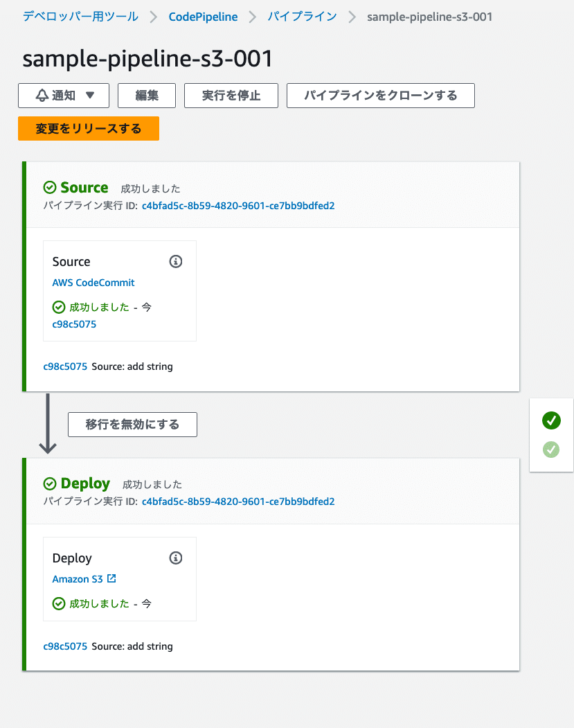Open the AWS CodeCommit provider link
This screenshot has height=728, width=574.
point(93,283)
